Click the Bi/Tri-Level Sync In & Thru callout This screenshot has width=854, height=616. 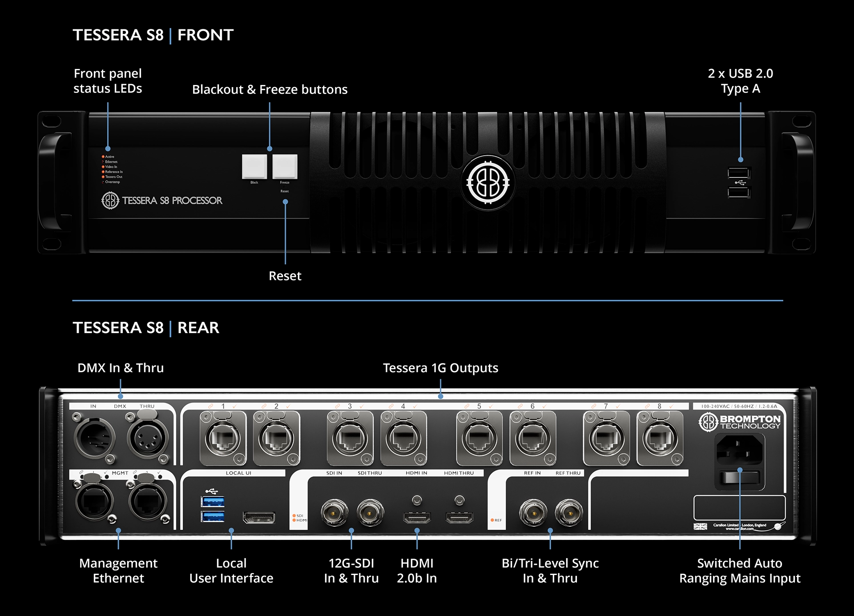pyautogui.click(x=550, y=571)
